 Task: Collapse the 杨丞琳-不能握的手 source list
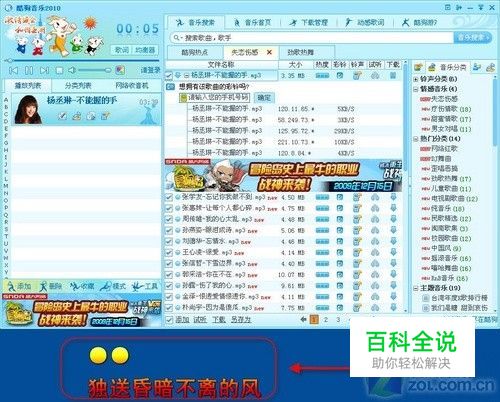click(187, 76)
